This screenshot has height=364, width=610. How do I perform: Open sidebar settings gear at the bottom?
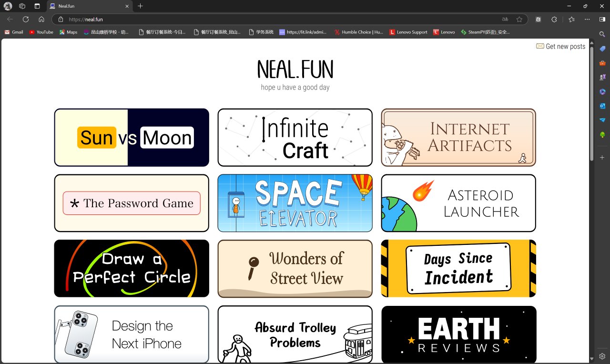(602, 356)
